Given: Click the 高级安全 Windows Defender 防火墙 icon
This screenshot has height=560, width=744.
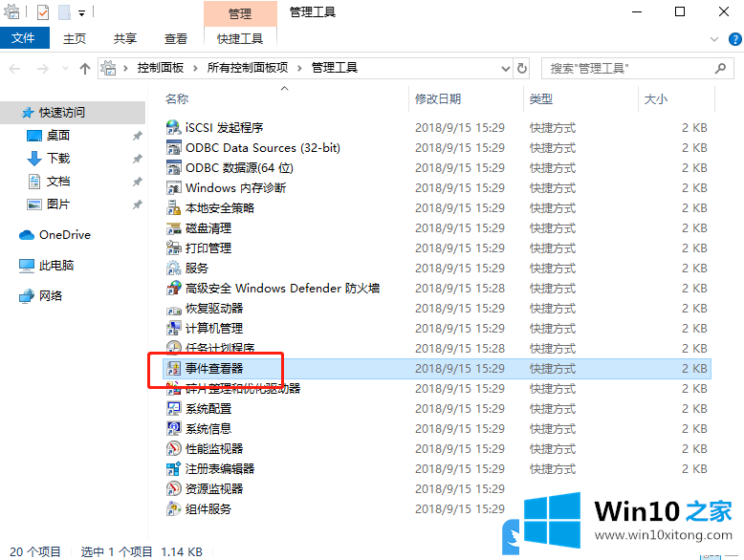Looking at the screenshot, I should click(x=174, y=288).
